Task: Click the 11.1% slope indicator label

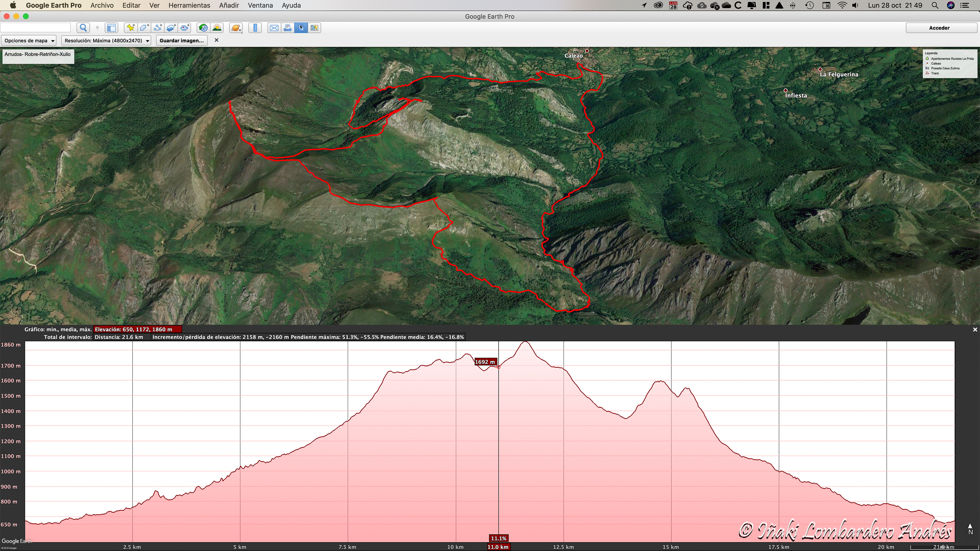Action: coord(498,538)
